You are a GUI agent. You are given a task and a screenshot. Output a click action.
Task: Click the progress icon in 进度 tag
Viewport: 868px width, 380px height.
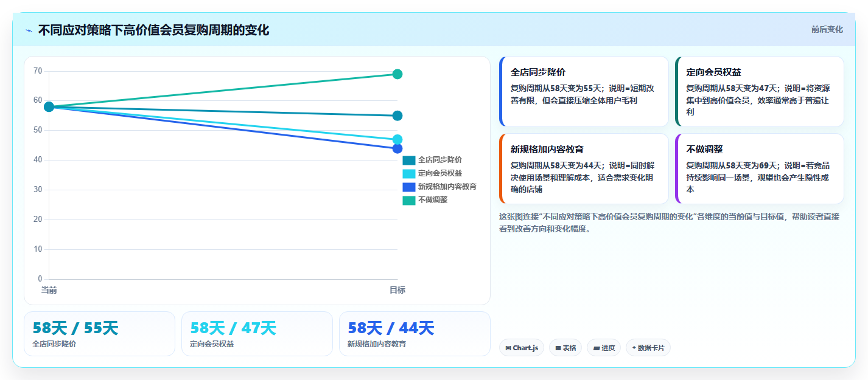597,348
